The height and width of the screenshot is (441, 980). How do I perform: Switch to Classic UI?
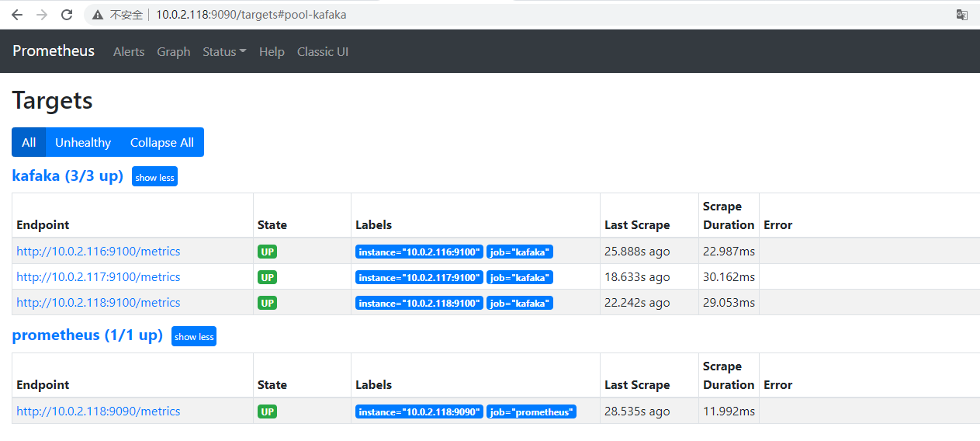tap(323, 51)
